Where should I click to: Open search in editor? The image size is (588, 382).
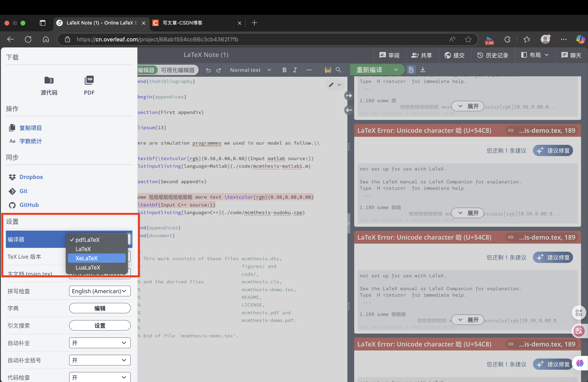pos(338,70)
